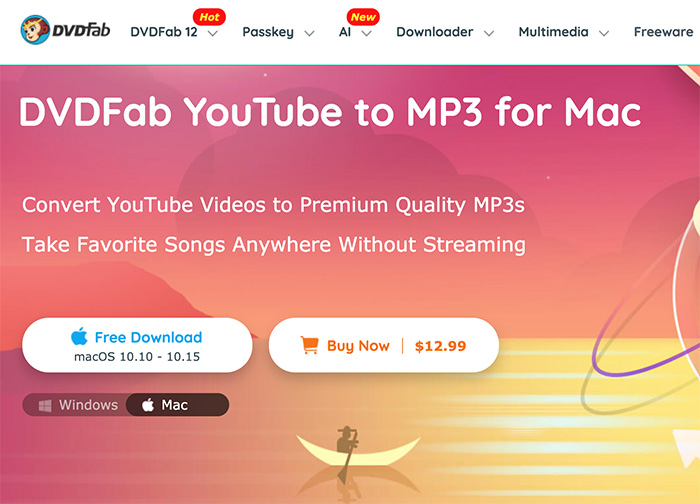Click the DVDFab monkey logo icon
The image size is (700, 504).
point(35,29)
